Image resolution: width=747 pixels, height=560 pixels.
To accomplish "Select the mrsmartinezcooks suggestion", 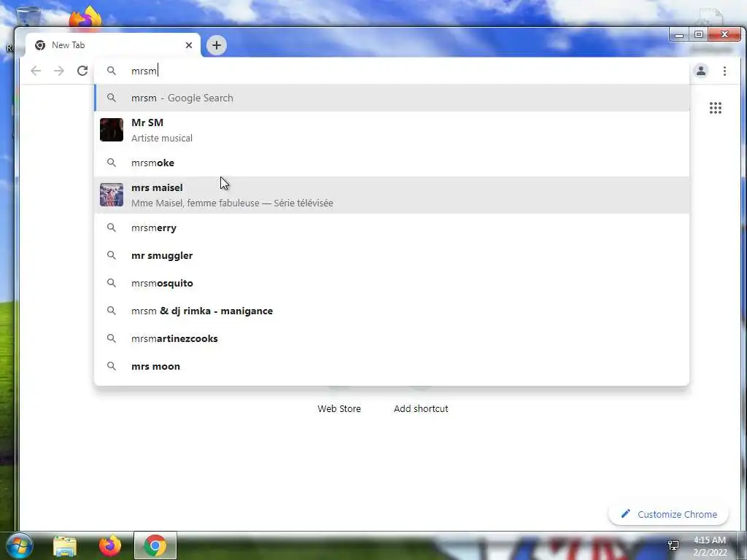I will [392, 338].
